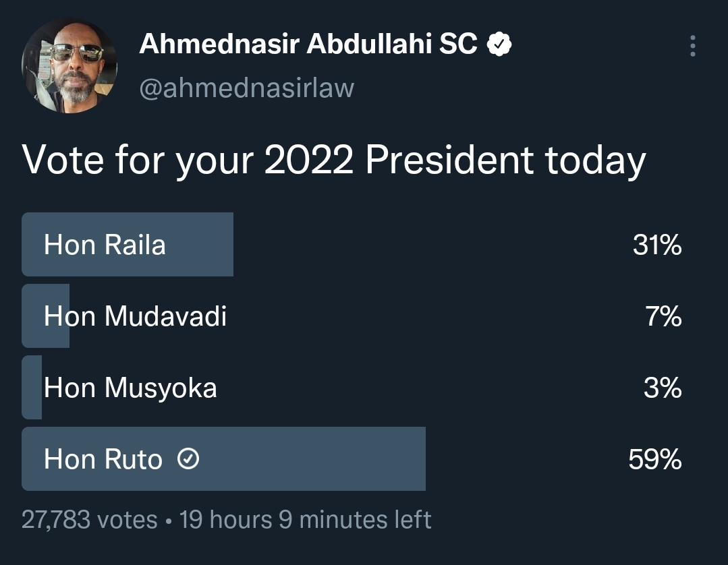Click the checkmark icon next to Hon Ruto
Viewport: 728px width, 565px height.
coord(188,460)
